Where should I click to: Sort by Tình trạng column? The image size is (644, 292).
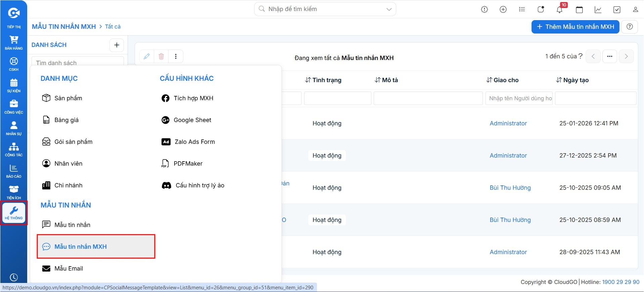click(x=323, y=80)
